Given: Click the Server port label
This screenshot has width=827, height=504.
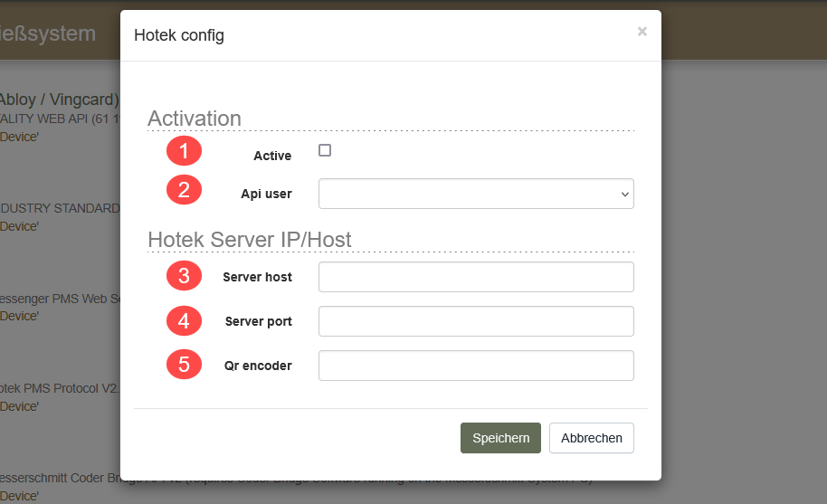Looking at the screenshot, I should click(259, 321).
